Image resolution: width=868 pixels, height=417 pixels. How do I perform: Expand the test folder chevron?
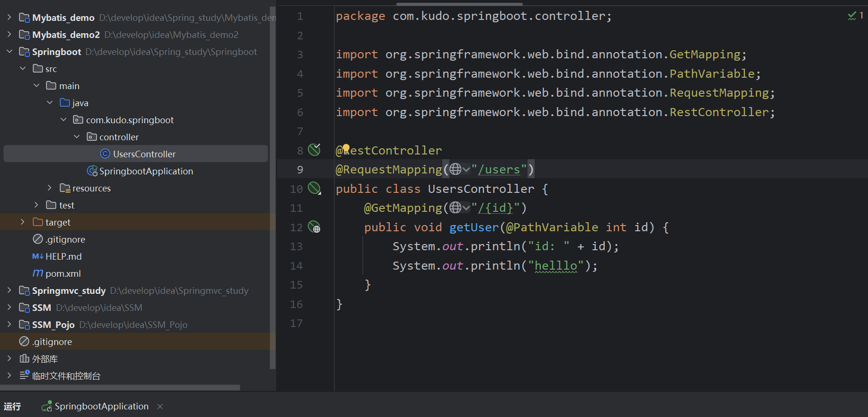[x=36, y=205]
